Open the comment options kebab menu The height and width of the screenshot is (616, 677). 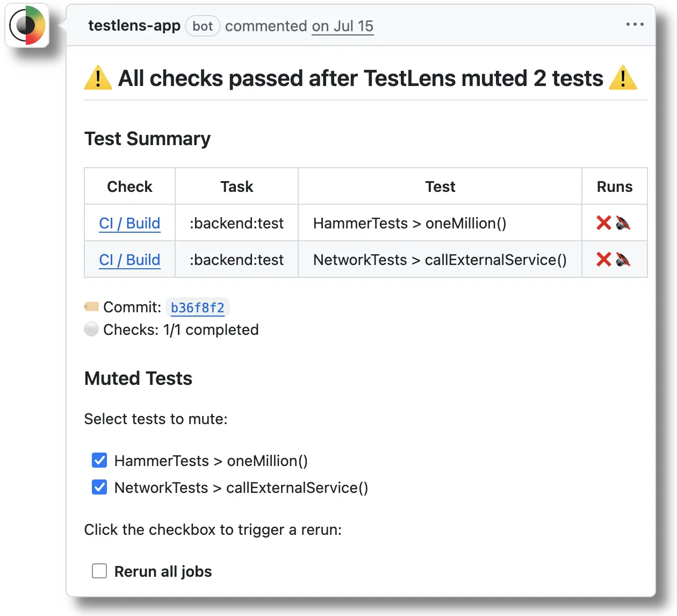click(635, 24)
